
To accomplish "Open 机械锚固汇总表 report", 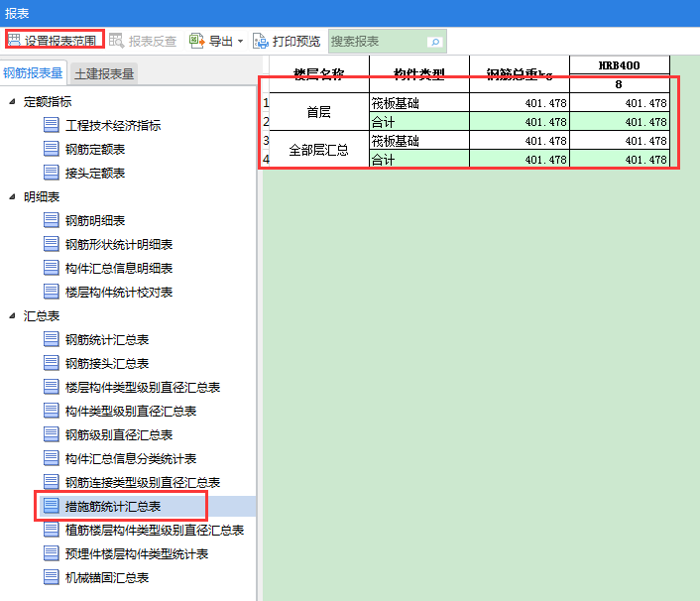I will tap(107, 578).
